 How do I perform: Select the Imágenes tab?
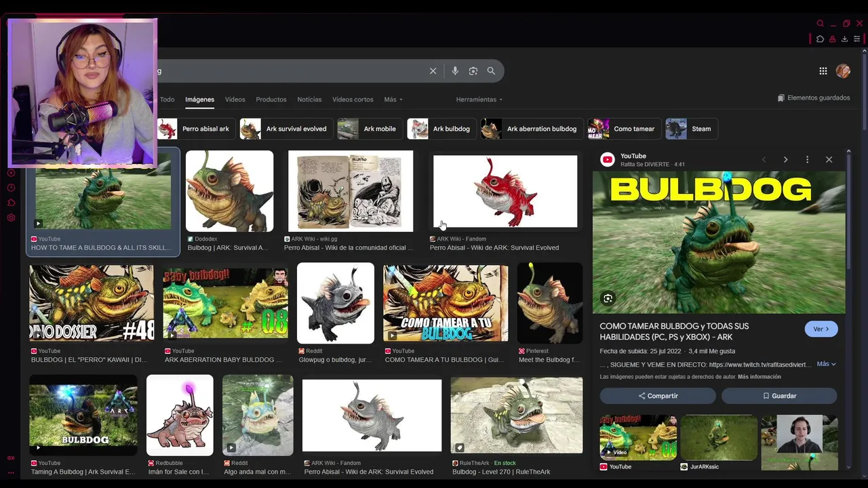(x=200, y=100)
